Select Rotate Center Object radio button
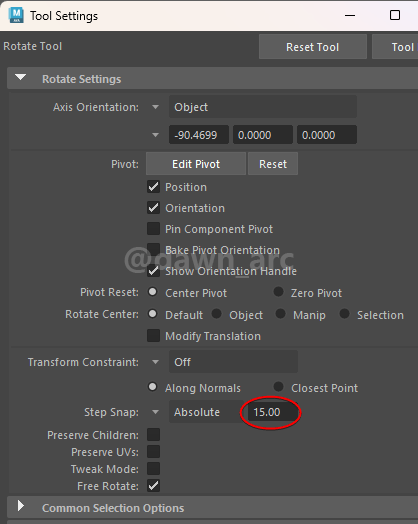Image resolution: width=418 pixels, height=524 pixels. 217,314
